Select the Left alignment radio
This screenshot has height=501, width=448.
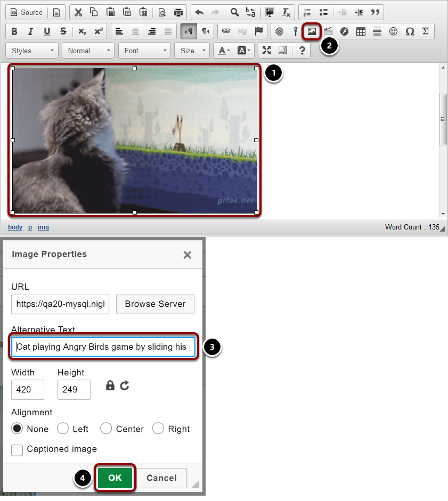[x=63, y=429]
